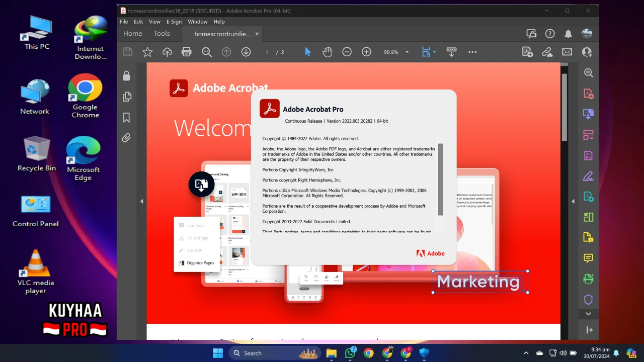Viewport: 644px width, 362px height.
Task: Open search tools magnifier in right pane
Action: (x=588, y=72)
